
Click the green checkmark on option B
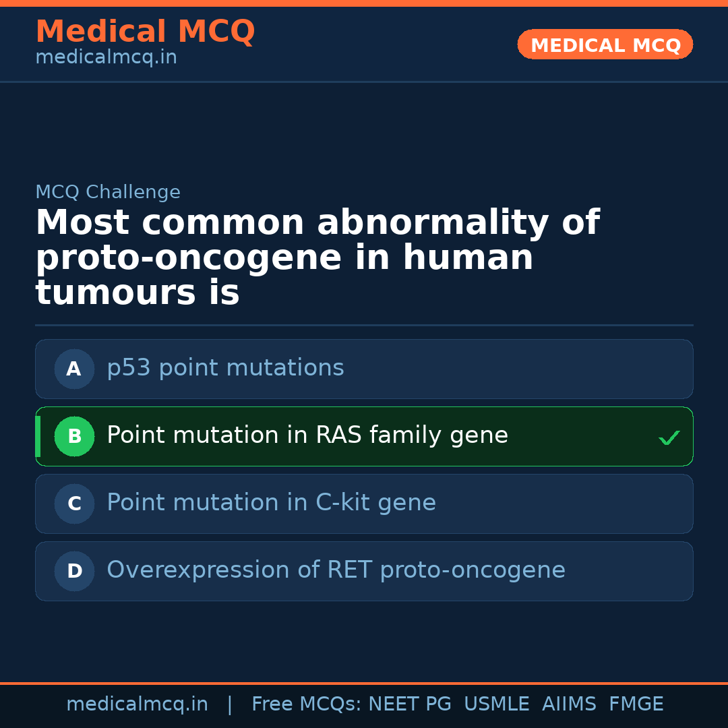(x=669, y=438)
